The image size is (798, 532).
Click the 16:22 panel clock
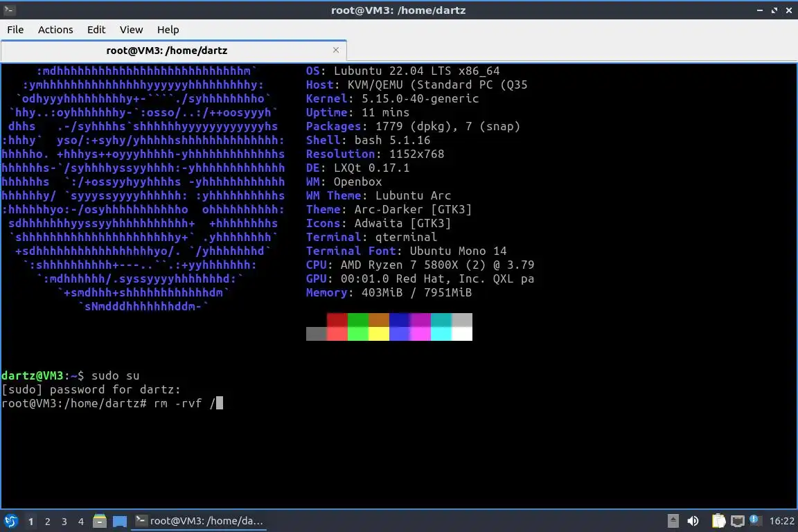[781, 521]
